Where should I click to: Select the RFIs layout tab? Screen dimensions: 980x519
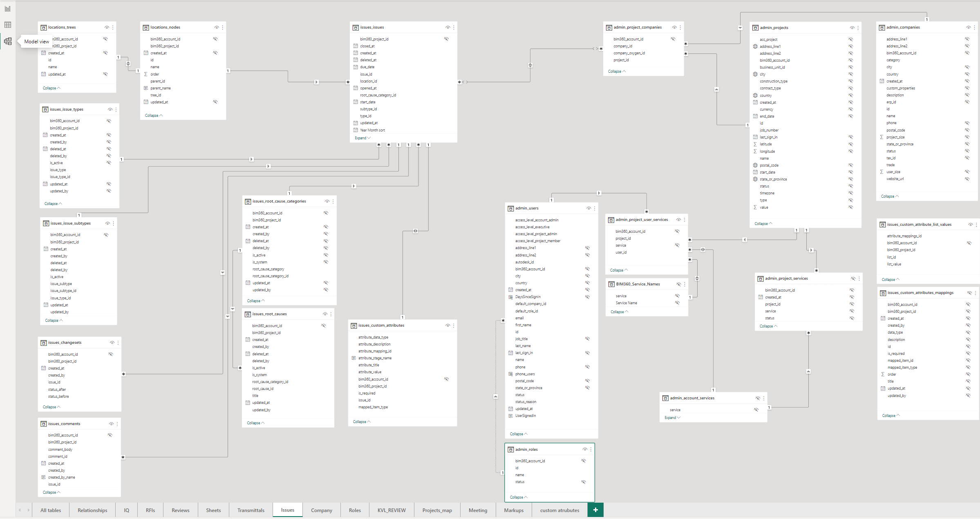[x=150, y=510]
